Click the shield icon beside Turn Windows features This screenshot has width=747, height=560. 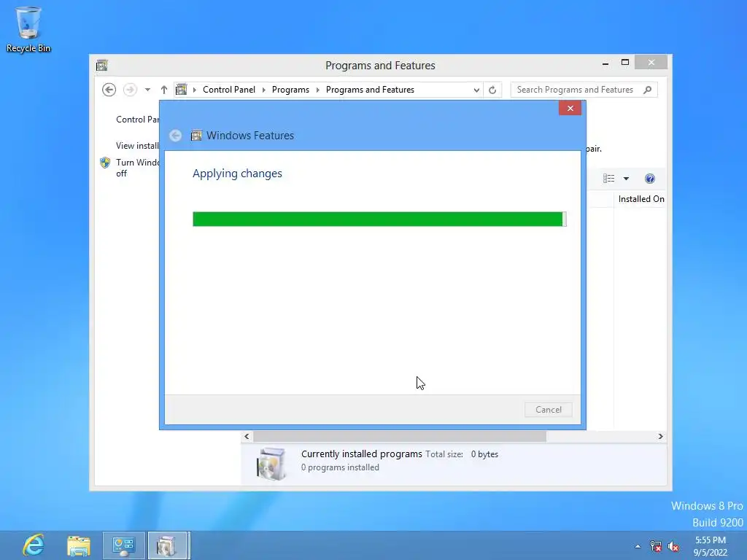coord(105,163)
